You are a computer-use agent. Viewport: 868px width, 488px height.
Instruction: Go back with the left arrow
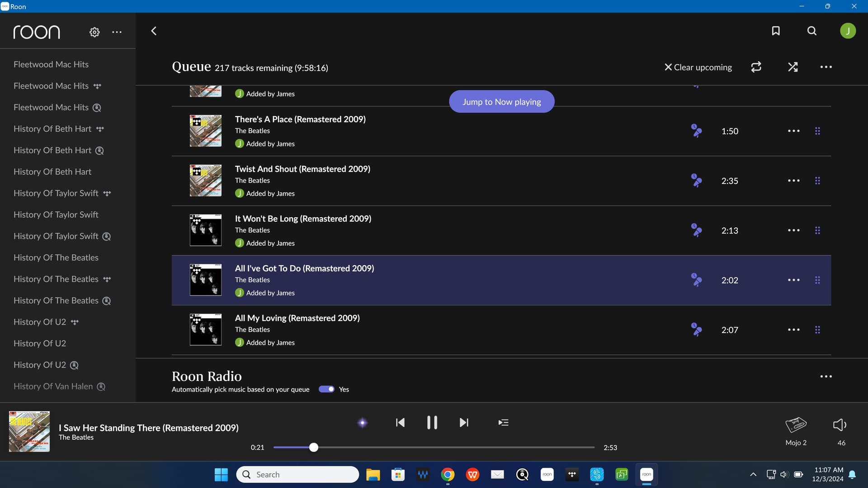(x=154, y=31)
